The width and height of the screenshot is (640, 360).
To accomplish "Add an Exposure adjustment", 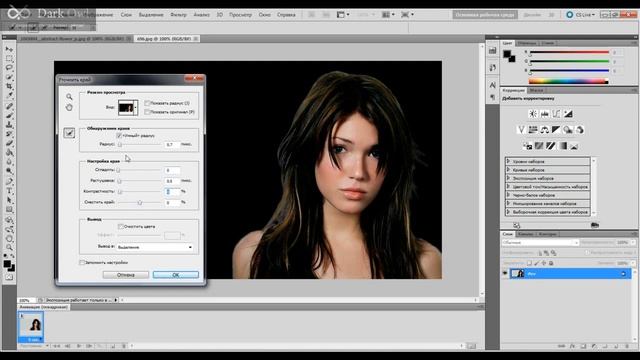I will pos(568,114).
